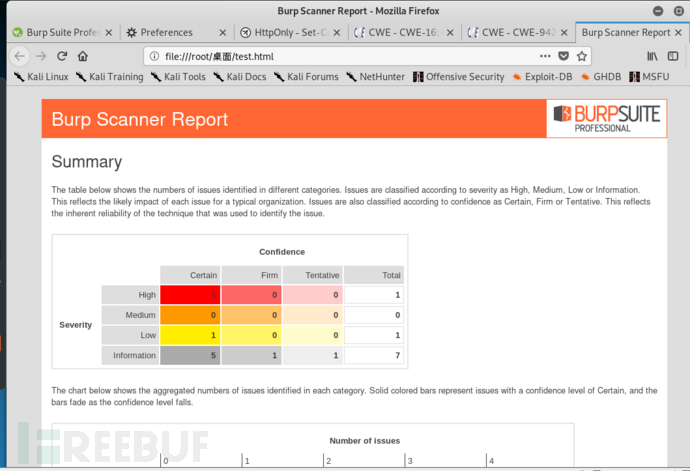690x471 pixels.
Task: Close the HttpOnly Set-Cookie tab
Action: click(x=337, y=33)
